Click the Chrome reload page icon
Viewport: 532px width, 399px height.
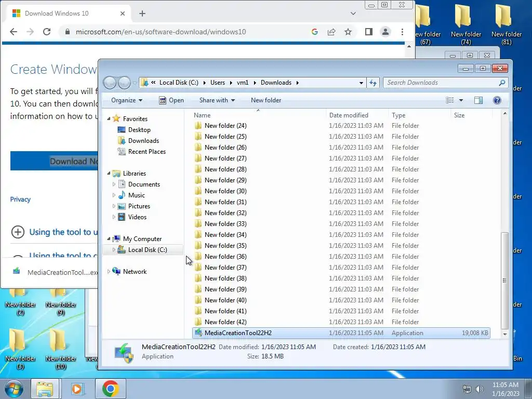click(47, 32)
